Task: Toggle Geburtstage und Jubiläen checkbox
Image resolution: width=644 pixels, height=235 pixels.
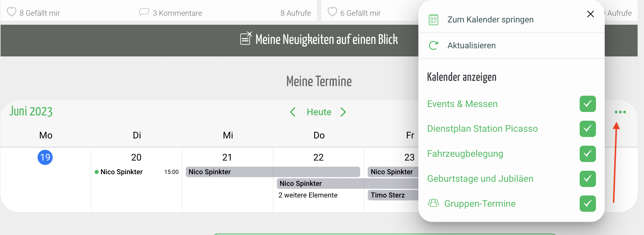Action: point(588,179)
